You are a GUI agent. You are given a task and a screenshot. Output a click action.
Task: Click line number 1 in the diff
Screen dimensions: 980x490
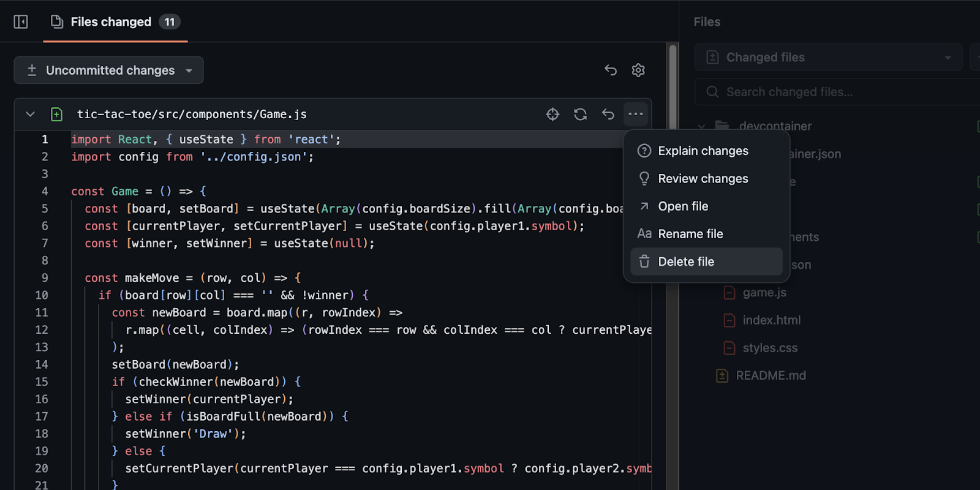click(45, 140)
